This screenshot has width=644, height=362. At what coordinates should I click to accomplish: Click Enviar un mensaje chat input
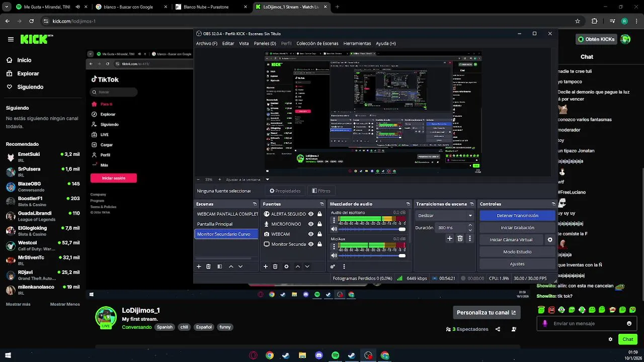point(587,323)
